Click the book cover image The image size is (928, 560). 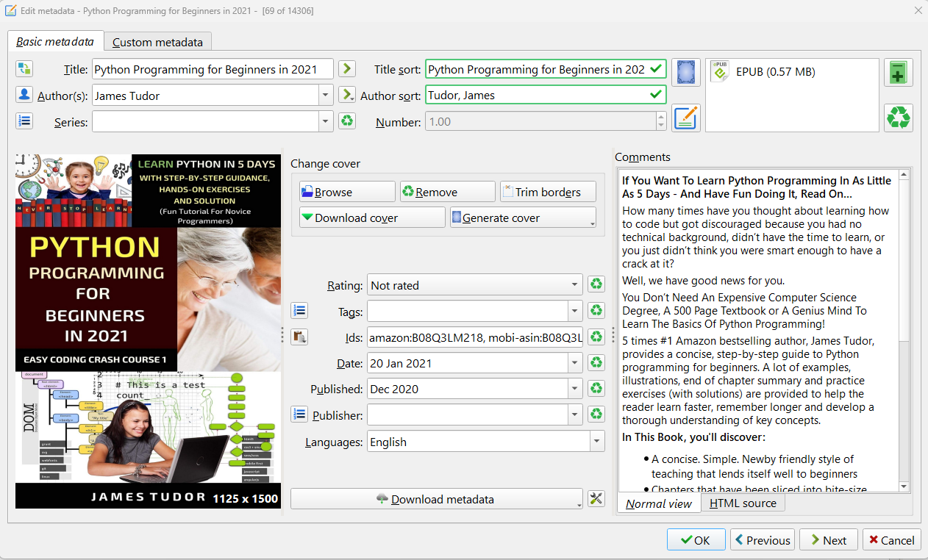pos(148,330)
